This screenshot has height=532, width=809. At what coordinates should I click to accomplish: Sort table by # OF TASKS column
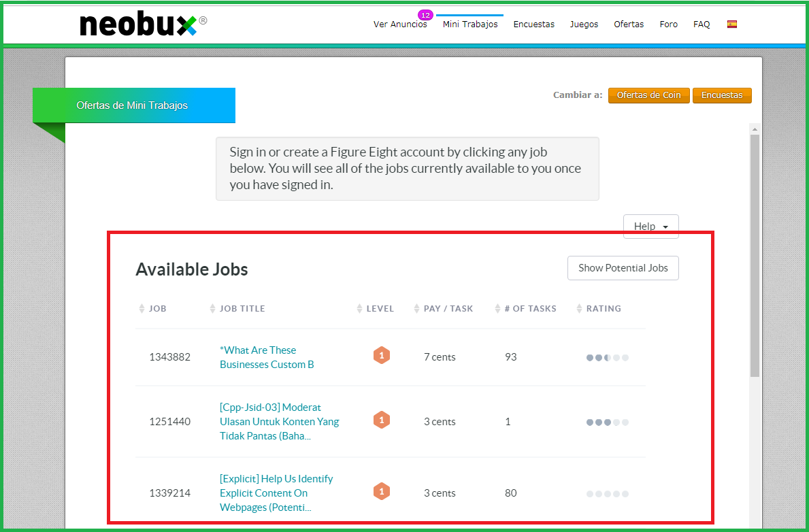tap(525, 309)
